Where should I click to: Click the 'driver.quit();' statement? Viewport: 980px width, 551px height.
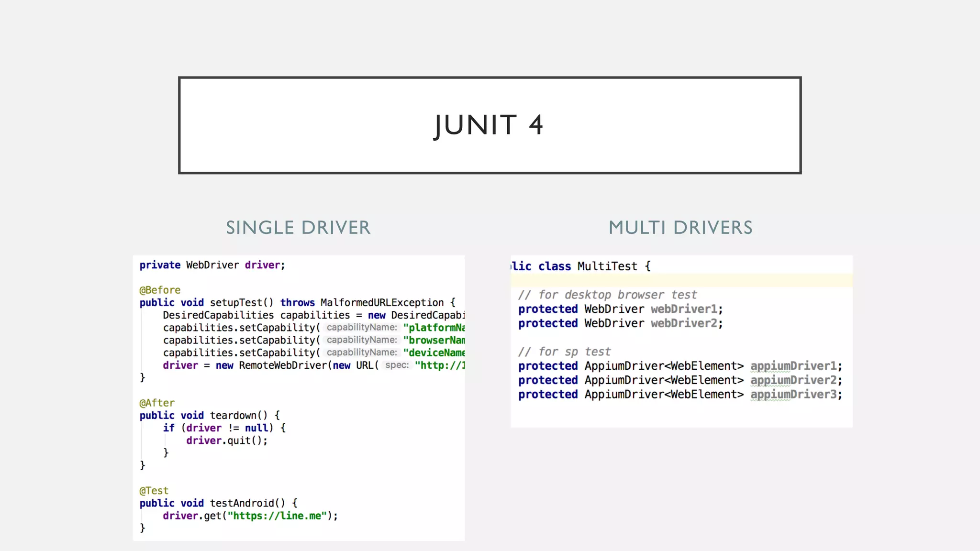coord(227,441)
